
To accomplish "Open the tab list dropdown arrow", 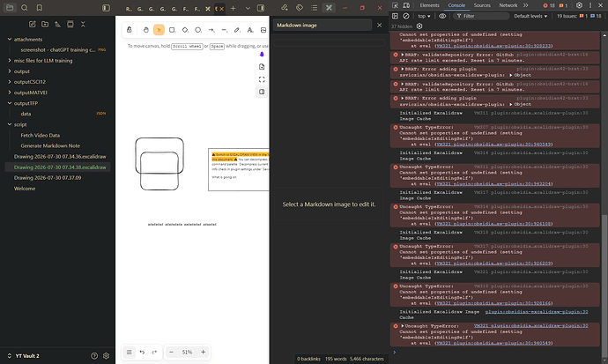I will tap(248, 8).
